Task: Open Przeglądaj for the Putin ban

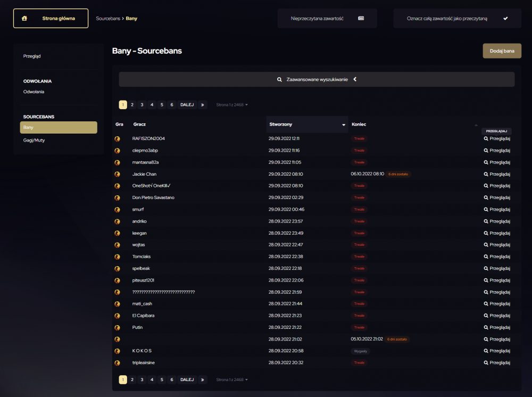Action: point(497,327)
